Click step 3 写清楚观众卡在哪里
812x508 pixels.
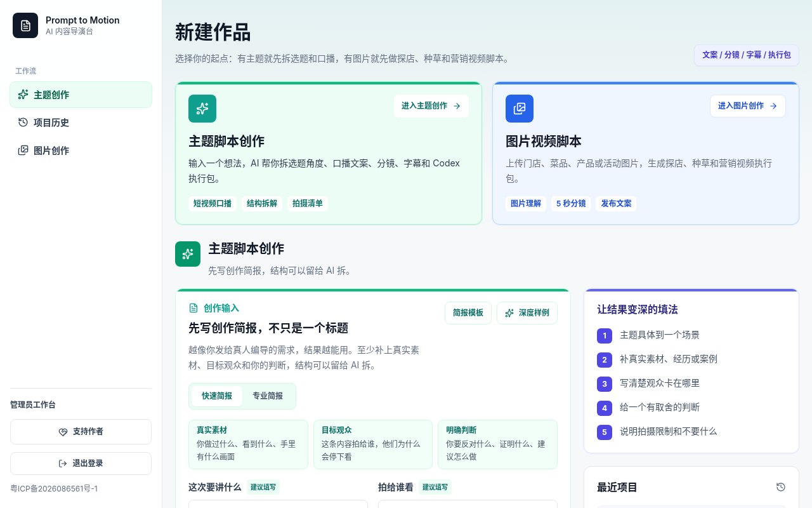(691, 384)
